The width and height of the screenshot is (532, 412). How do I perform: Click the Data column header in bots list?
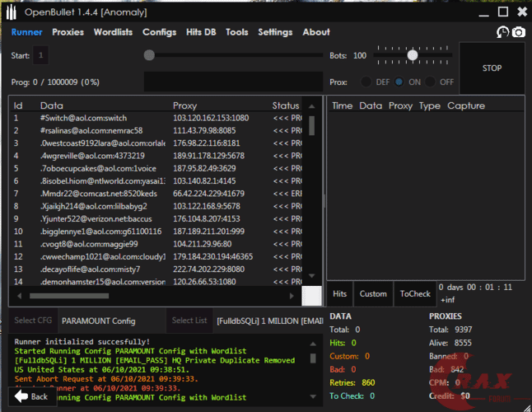[52, 105]
